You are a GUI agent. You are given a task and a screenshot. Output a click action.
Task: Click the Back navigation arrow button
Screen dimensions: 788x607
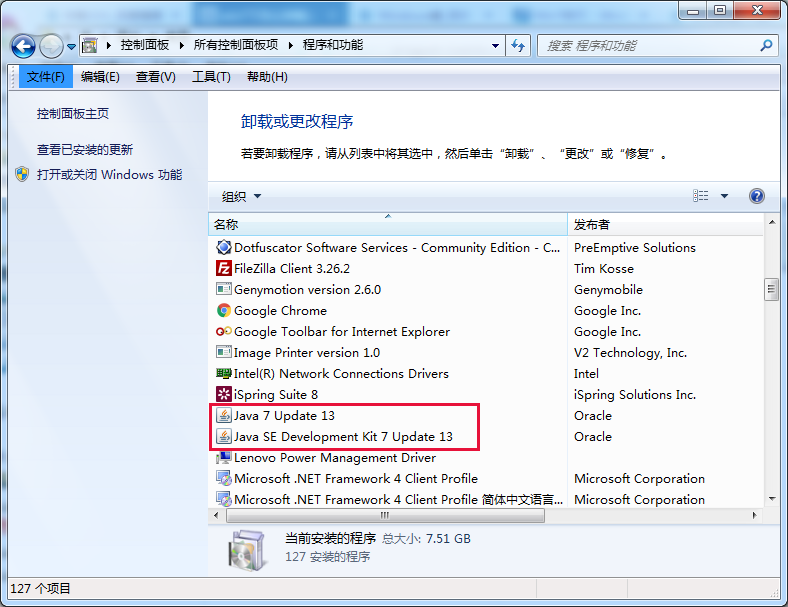coord(23,46)
